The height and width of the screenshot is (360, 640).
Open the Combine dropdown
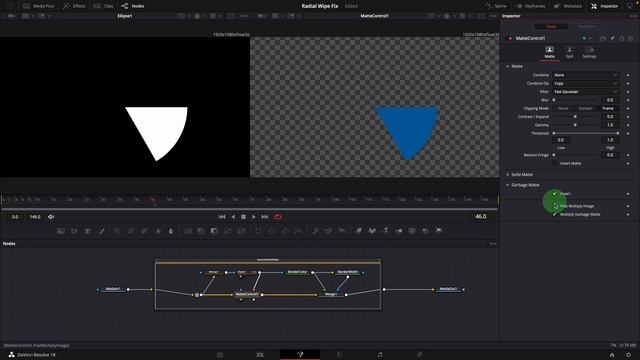pyautogui.click(x=585, y=75)
